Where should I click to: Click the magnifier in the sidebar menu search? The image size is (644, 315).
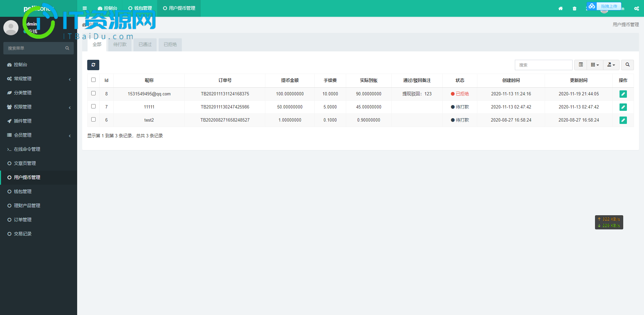pos(67,48)
